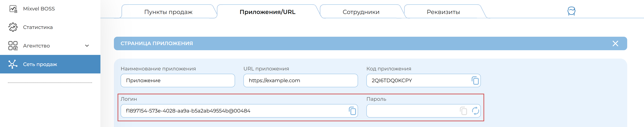Click the Статистика gear icon
Viewport: 644px width, 127px height.
pos(13,27)
